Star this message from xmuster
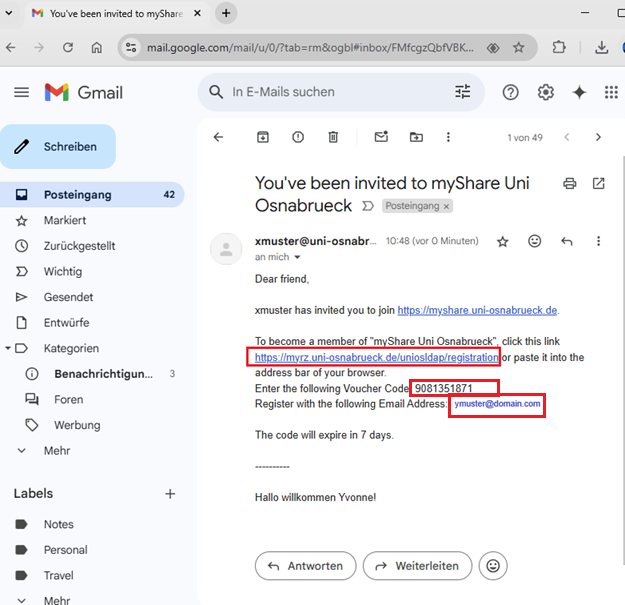The height and width of the screenshot is (605, 625). coord(503,241)
